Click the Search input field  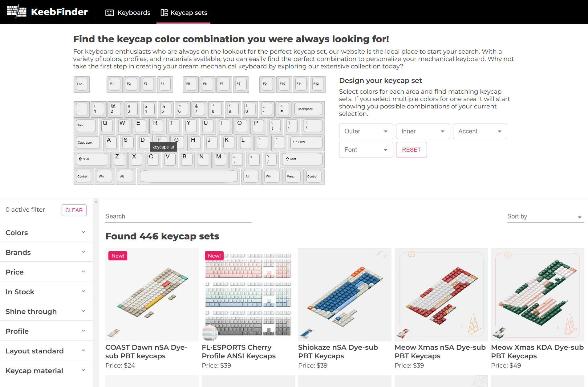(x=178, y=216)
